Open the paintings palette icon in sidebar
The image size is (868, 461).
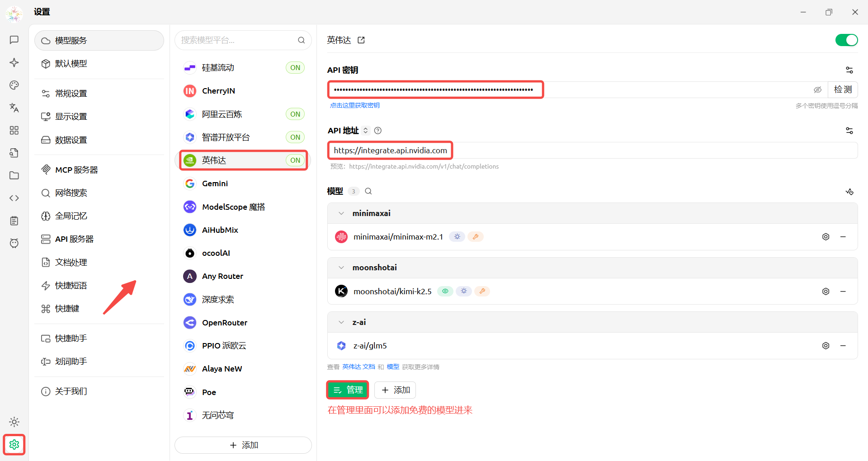14,85
